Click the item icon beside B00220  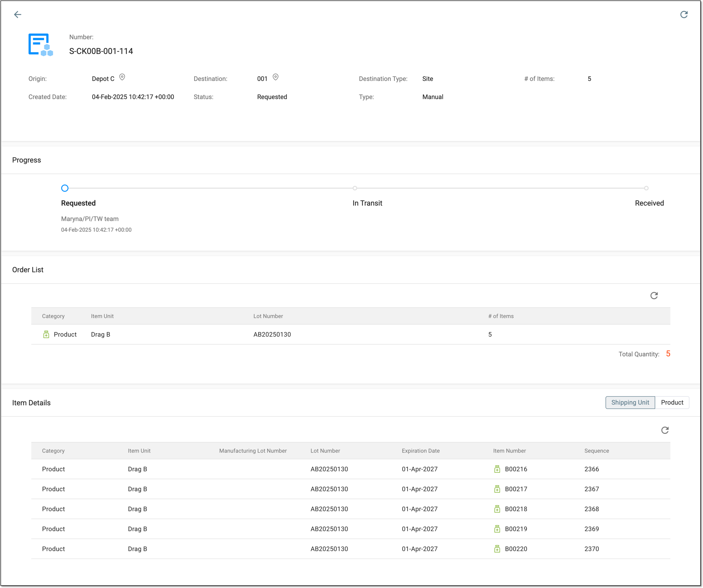497,549
